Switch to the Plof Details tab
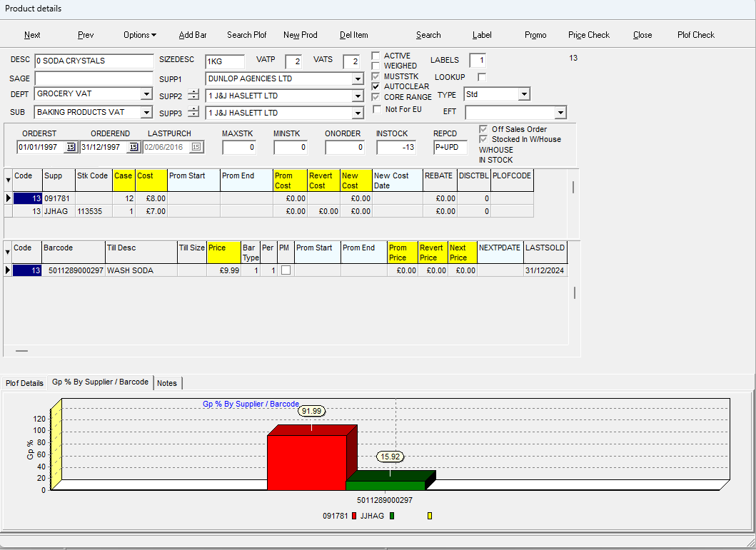 click(24, 383)
